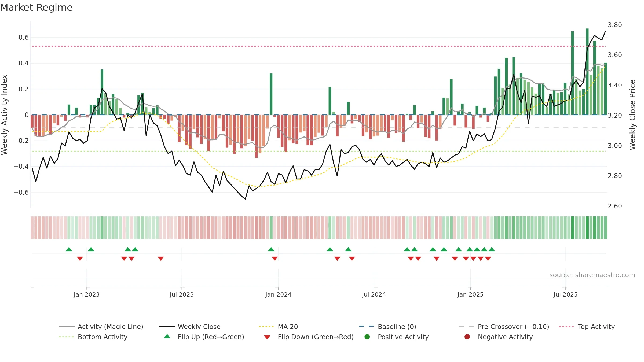Screen dimensions: 644x362
Task: Click the Market Regime chart title
Action: pos(36,8)
